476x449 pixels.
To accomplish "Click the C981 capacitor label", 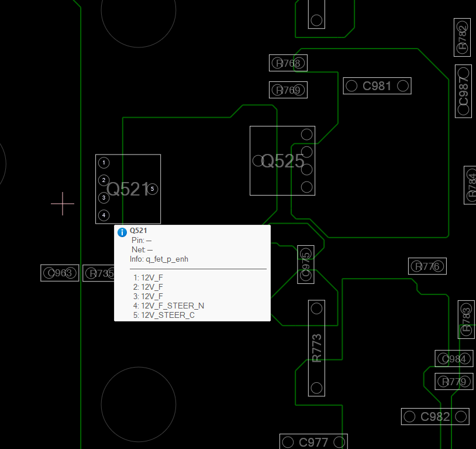I will (377, 86).
